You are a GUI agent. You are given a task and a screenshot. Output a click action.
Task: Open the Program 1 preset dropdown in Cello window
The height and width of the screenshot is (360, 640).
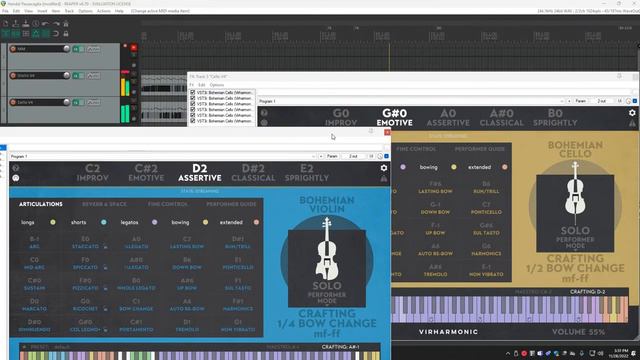[412, 101]
